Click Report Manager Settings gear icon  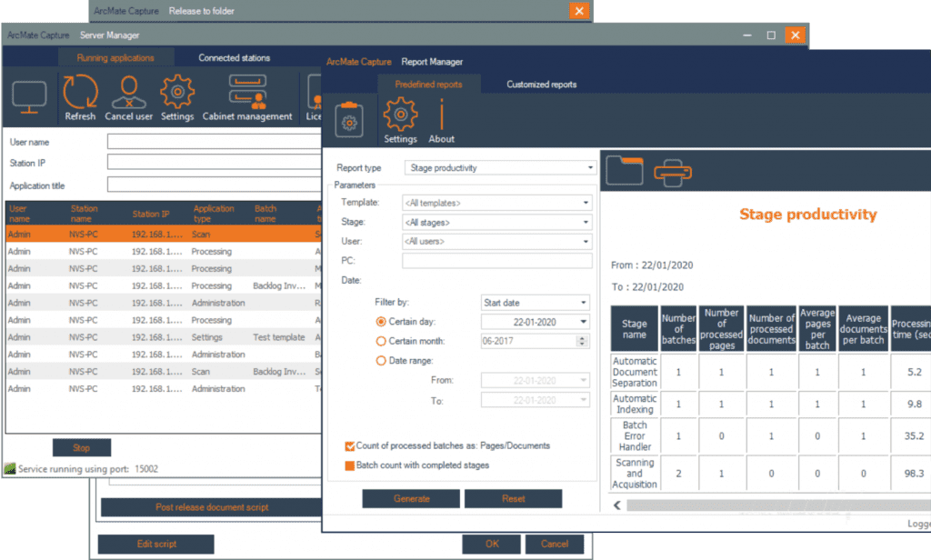point(400,115)
